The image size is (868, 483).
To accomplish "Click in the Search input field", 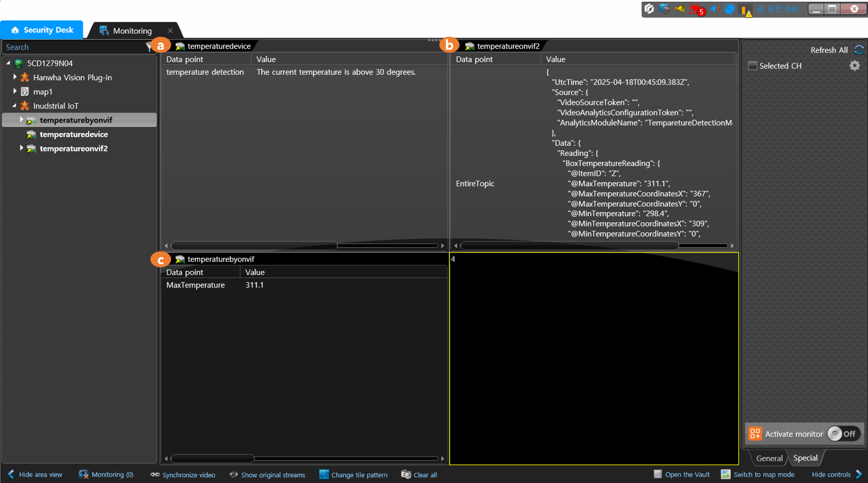I will [x=71, y=47].
